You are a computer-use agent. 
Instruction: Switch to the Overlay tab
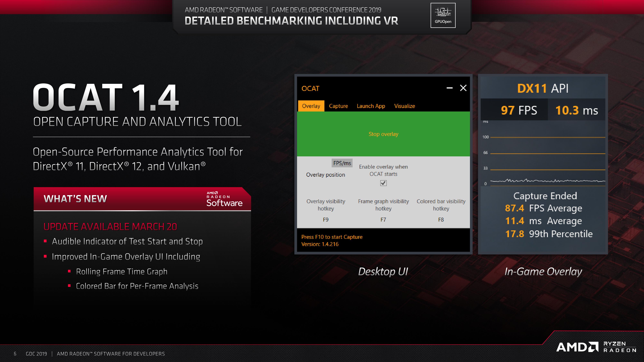tap(311, 106)
